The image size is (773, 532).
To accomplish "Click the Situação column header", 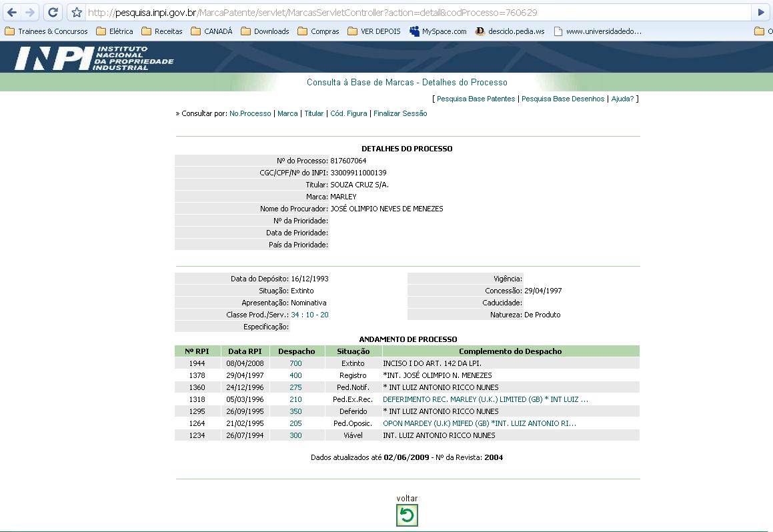I will (353, 351).
